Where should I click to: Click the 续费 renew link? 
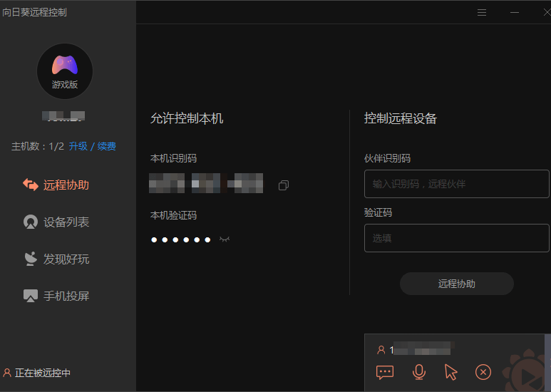106,146
